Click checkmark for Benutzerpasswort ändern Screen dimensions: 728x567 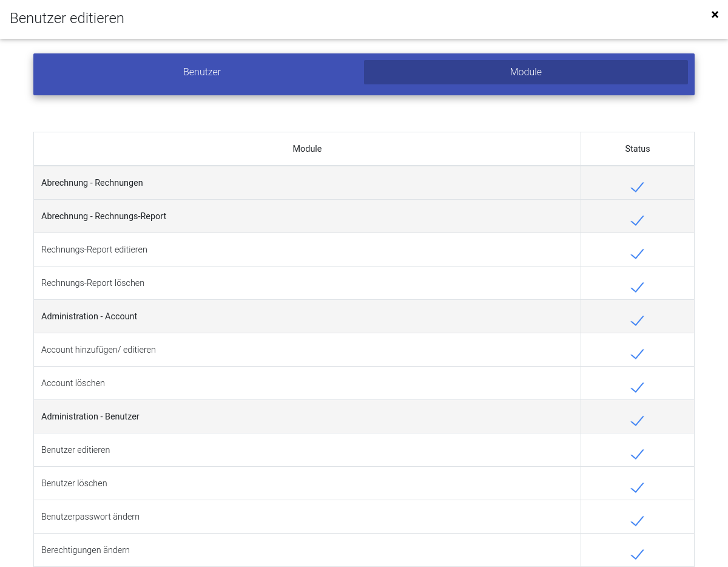637,521
